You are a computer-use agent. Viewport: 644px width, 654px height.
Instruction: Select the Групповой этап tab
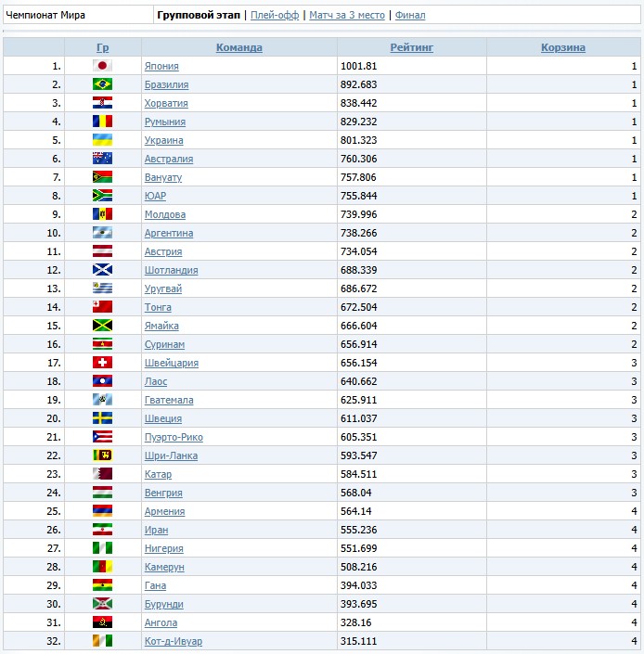199,15
